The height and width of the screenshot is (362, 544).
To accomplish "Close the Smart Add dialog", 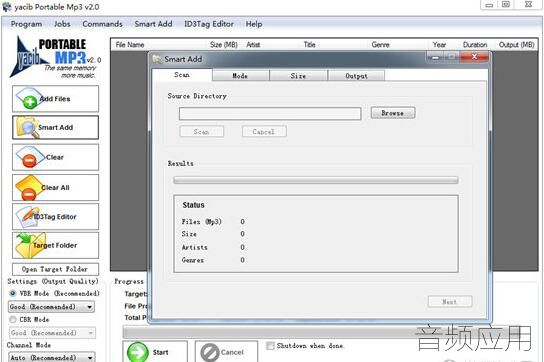I will point(475,57).
